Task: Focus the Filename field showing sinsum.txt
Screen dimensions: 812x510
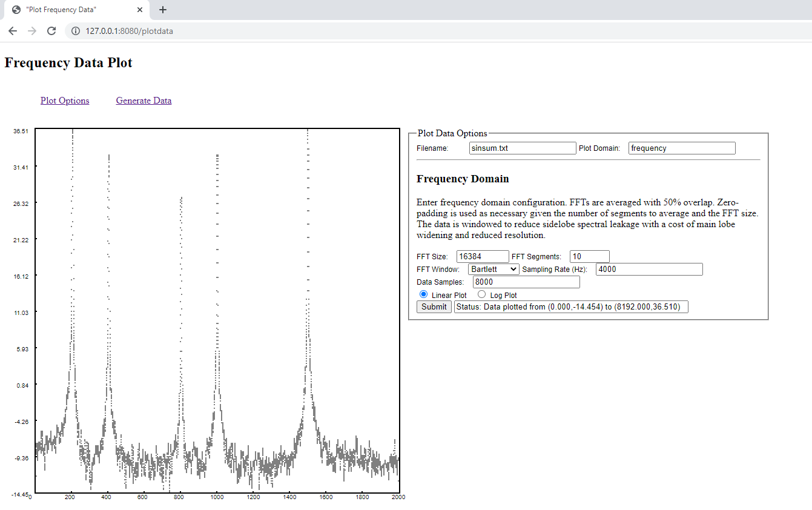Action: (523, 148)
